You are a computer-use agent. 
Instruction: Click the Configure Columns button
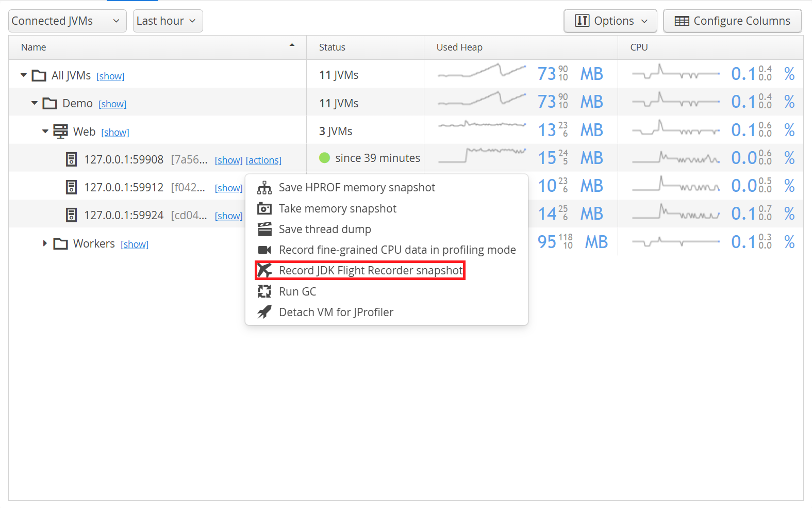click(x=733, y=21)
